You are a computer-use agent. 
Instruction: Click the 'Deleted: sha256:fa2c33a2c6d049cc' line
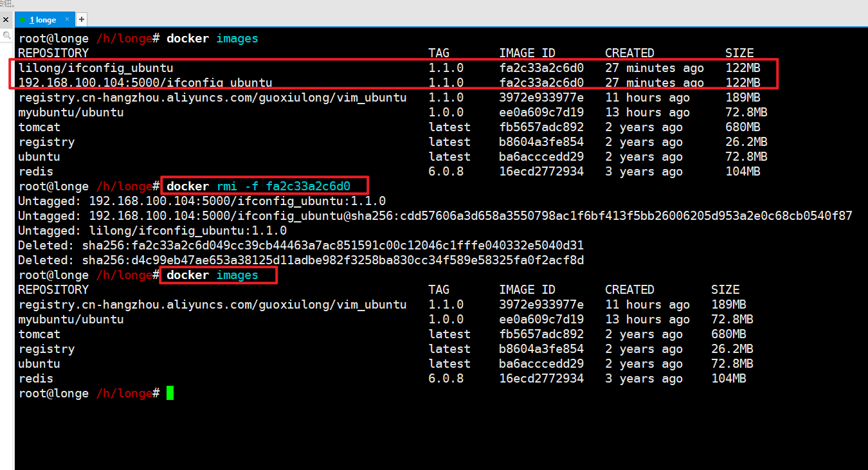[301, 246]
